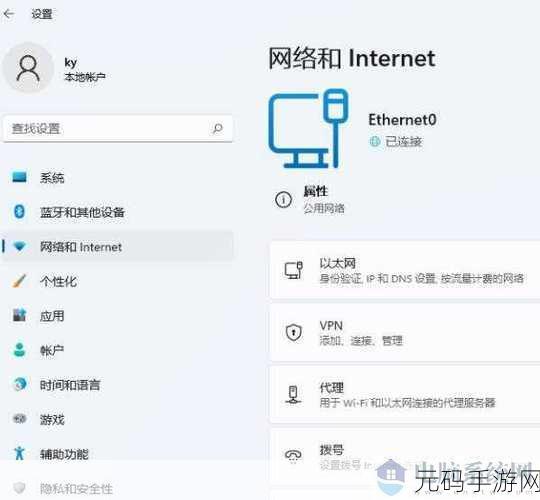
Task: Open the 代理 proxy settings card
Action: 405,395
